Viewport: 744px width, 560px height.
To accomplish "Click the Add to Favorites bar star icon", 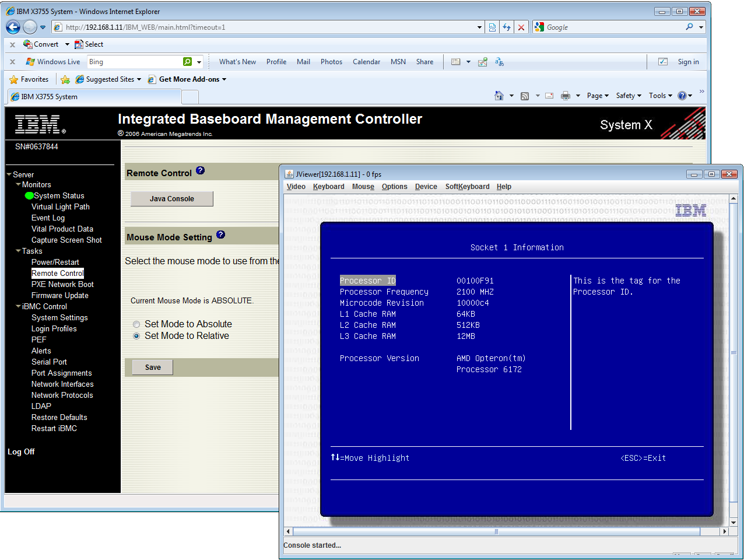I will click(65, 79).
